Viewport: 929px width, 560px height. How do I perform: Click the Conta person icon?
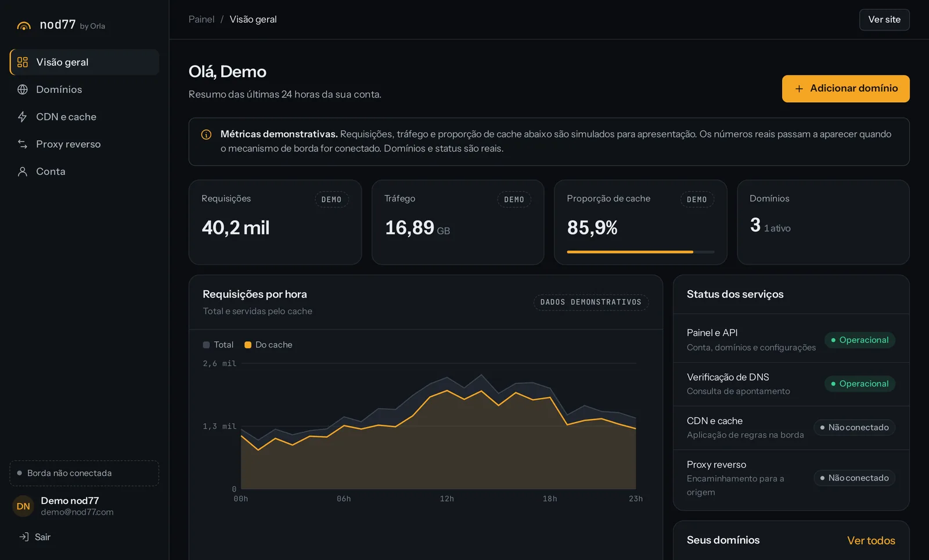23,171
